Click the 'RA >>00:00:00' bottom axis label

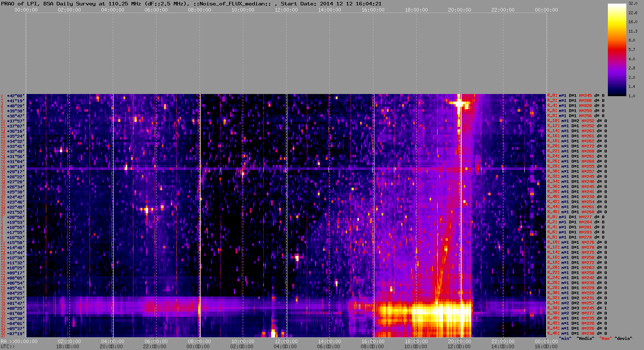click(19, 341)
